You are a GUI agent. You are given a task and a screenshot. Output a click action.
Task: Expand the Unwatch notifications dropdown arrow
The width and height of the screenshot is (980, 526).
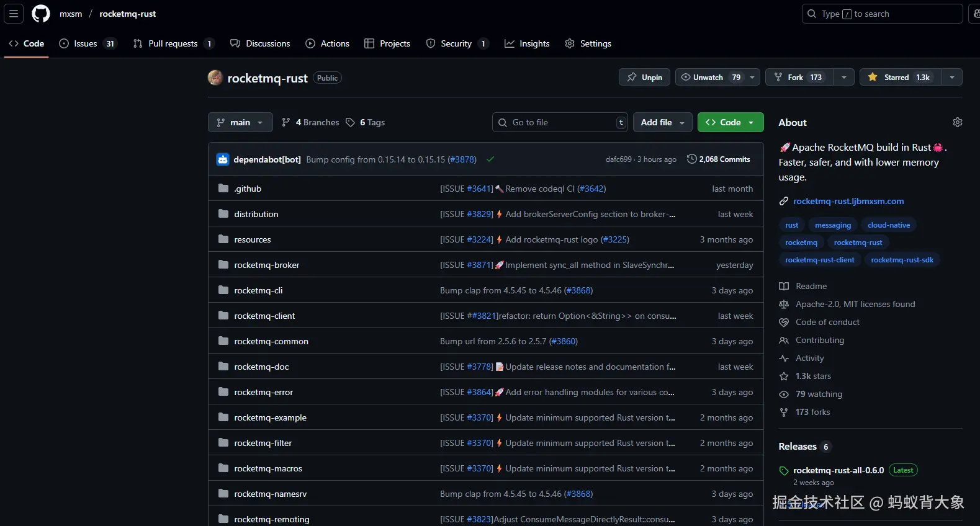pos(752,78)
